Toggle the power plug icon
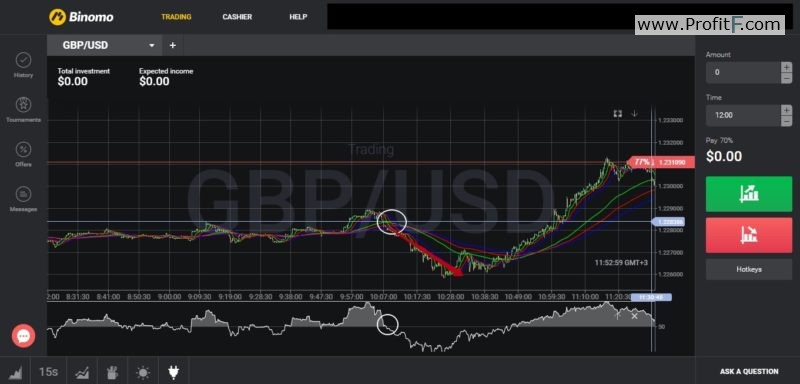 173,372
